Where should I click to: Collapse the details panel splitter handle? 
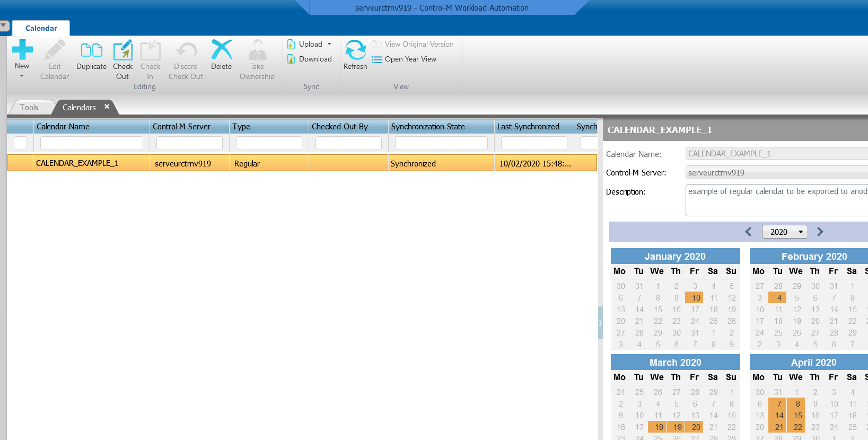600,322
